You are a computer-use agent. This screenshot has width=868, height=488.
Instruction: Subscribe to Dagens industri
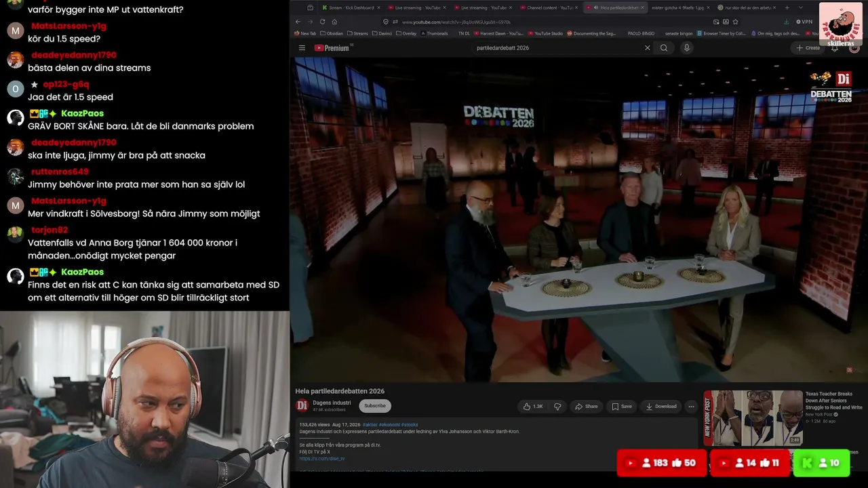[375, 406]
